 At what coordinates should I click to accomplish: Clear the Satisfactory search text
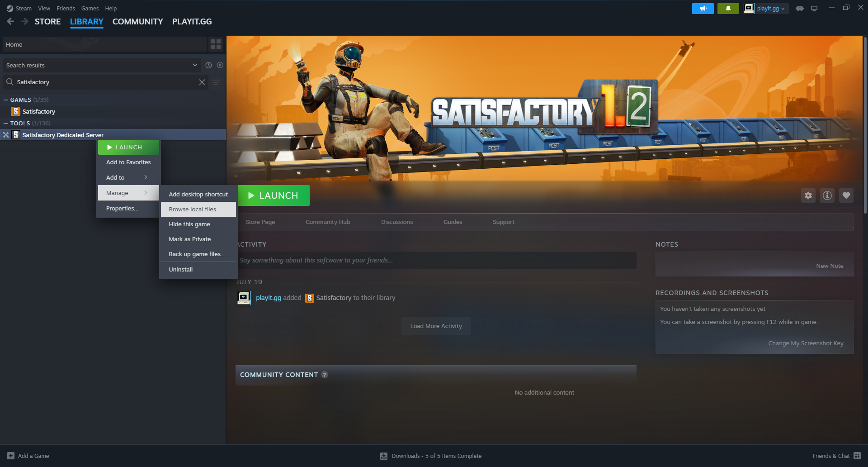pos(202,82)
